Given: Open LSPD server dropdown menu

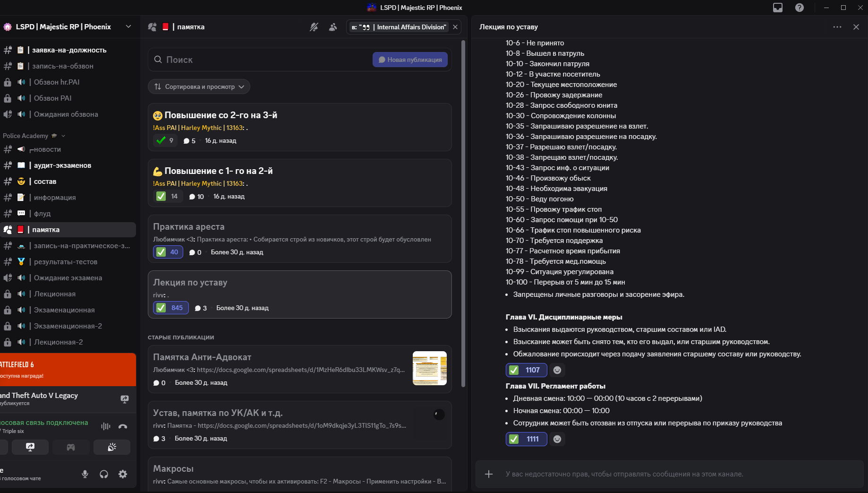Looking at the screenshot, I should click(128, 26).
